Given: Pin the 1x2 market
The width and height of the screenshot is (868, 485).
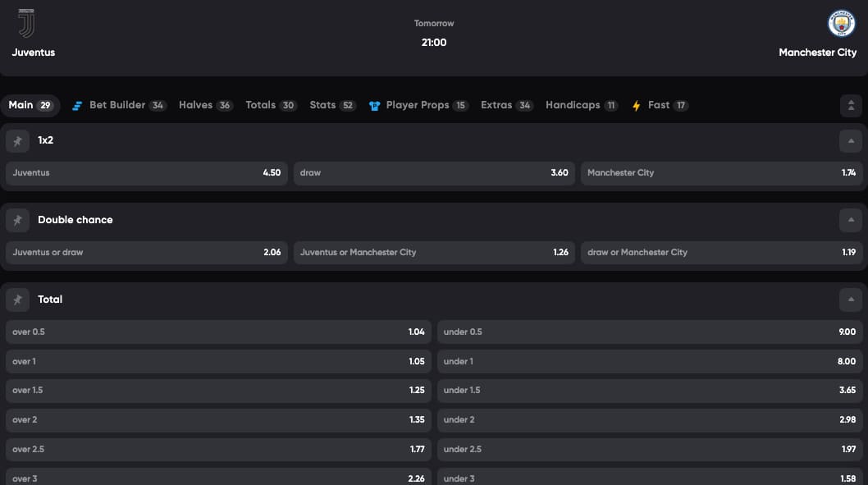Looking at the screenshot, I should point(18,141).
